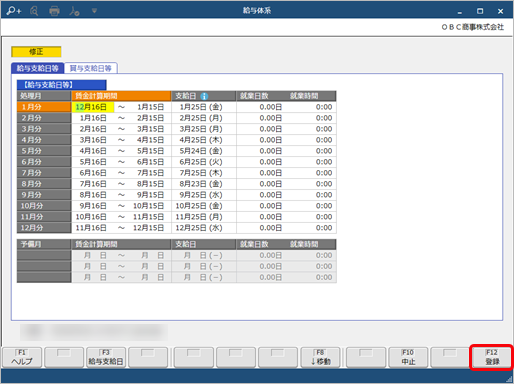Click the tool settings icon beside printer
The height and width of the screenshot is (384, 514).
(x=74, y=11)
